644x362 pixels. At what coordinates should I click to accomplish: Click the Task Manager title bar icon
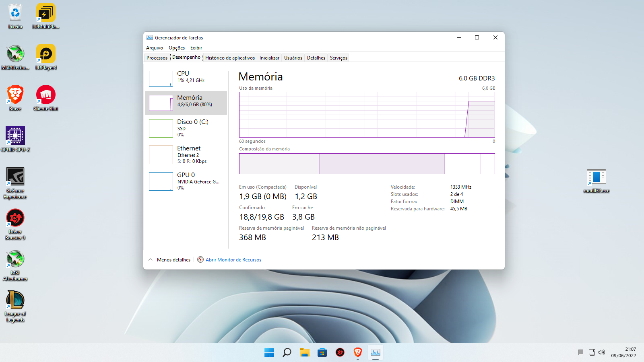pos(150,37)
